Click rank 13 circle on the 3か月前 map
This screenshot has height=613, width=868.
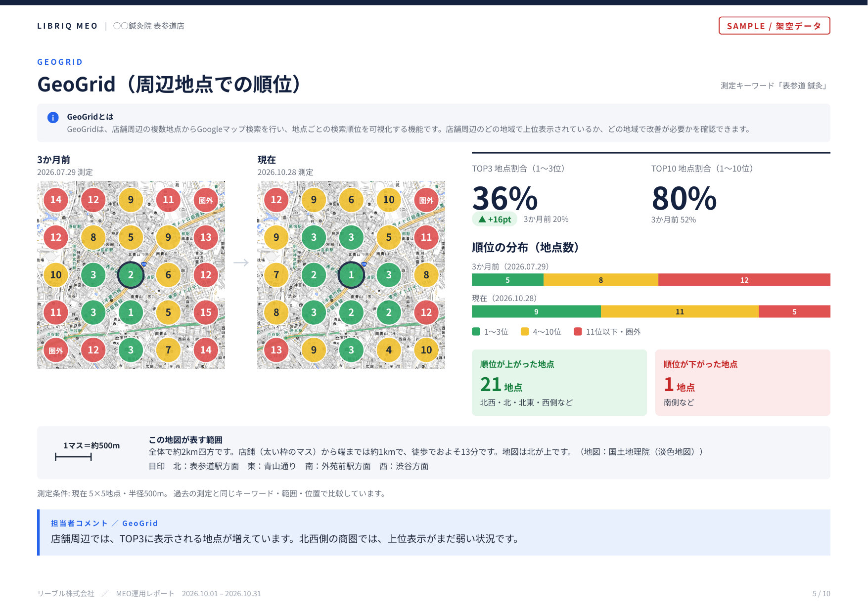coord(206,237)
